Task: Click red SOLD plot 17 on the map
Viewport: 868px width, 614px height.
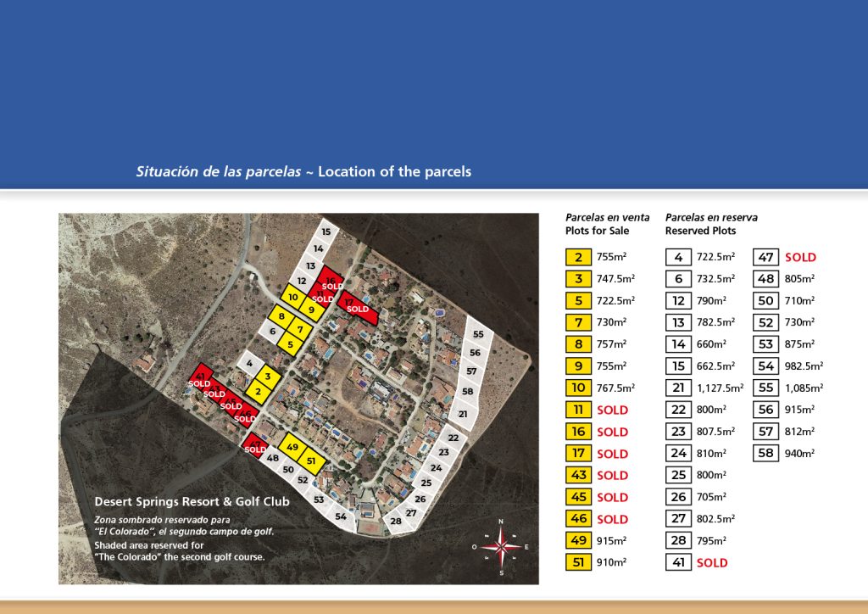Action: pyautogui.click(x=358, y=307)
